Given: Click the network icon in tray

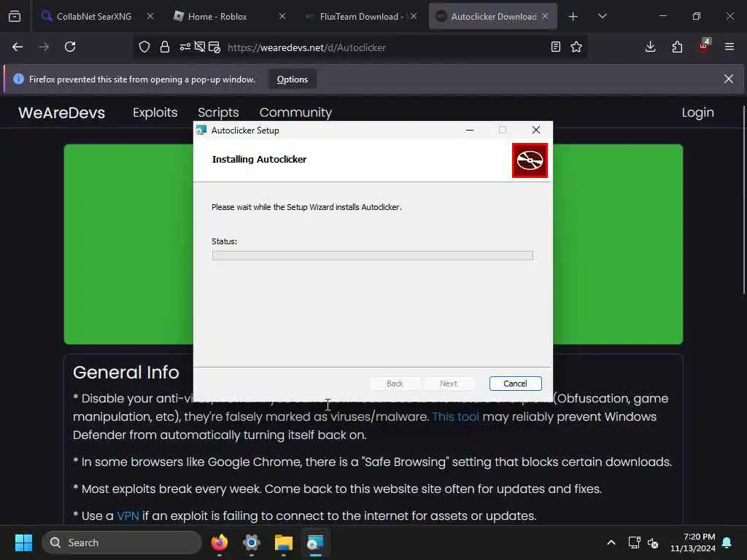Looking at the screenshot, I should [x=634, y=542].
